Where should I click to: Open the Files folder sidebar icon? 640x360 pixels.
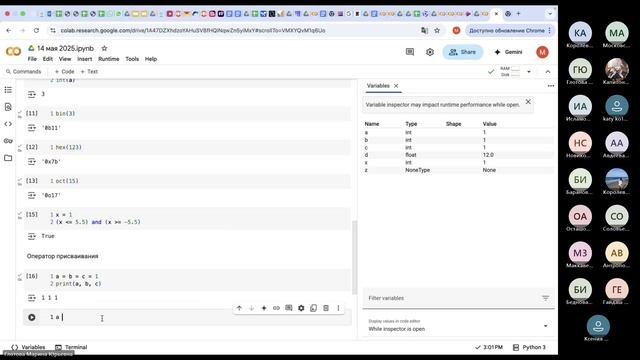click(x=8, y=158)
